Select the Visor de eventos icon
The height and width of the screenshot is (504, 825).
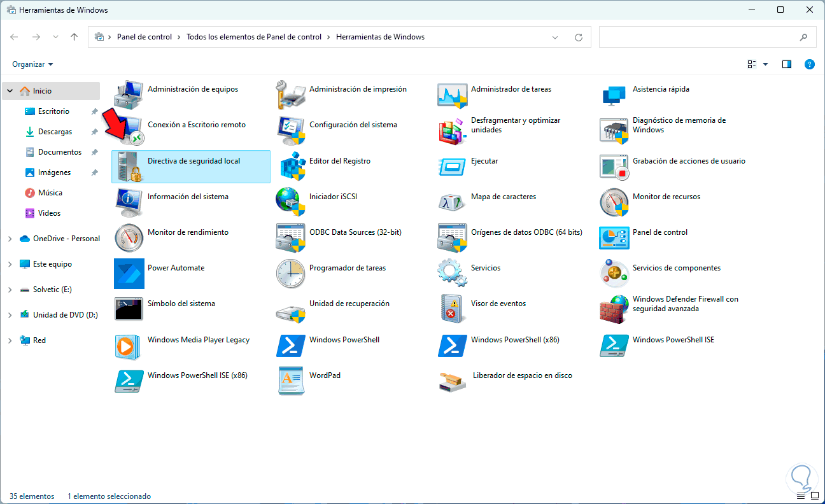(x=453, y=309)
